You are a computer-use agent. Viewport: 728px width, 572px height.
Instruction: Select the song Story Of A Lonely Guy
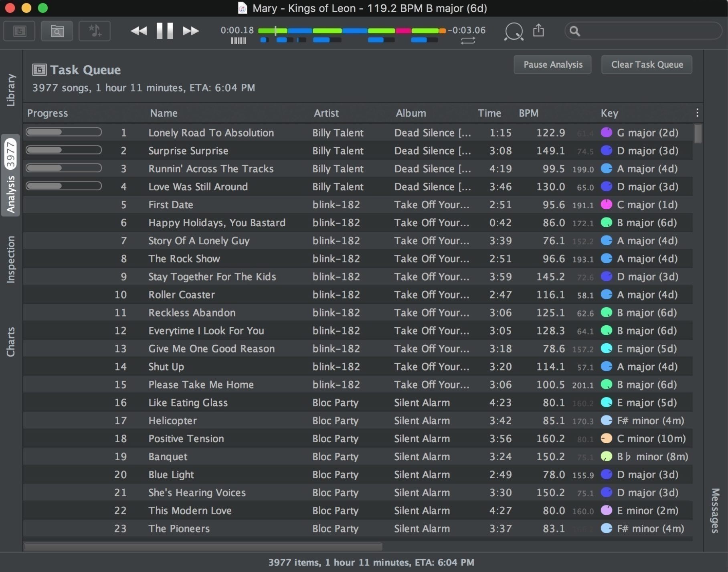point(358,240)
